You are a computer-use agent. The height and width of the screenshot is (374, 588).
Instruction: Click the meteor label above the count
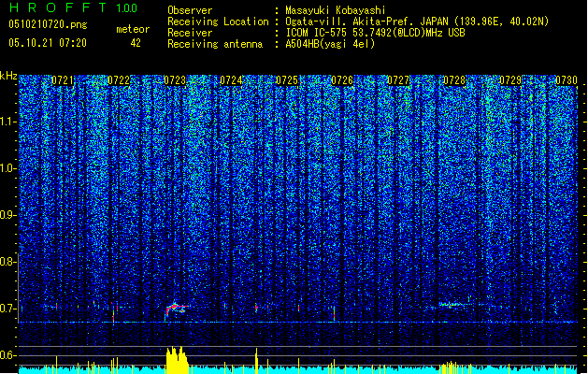coord(133,29)
